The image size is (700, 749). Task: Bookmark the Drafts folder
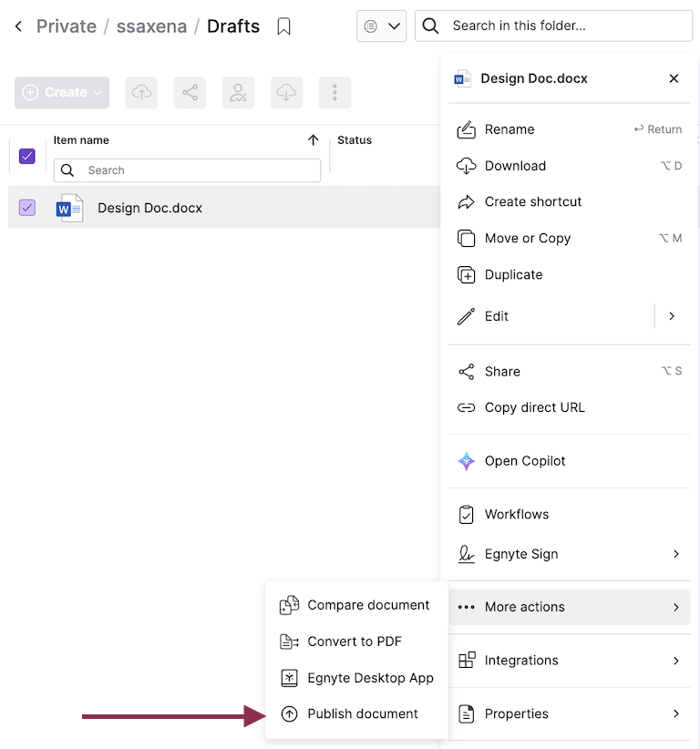tap(283, 26)
